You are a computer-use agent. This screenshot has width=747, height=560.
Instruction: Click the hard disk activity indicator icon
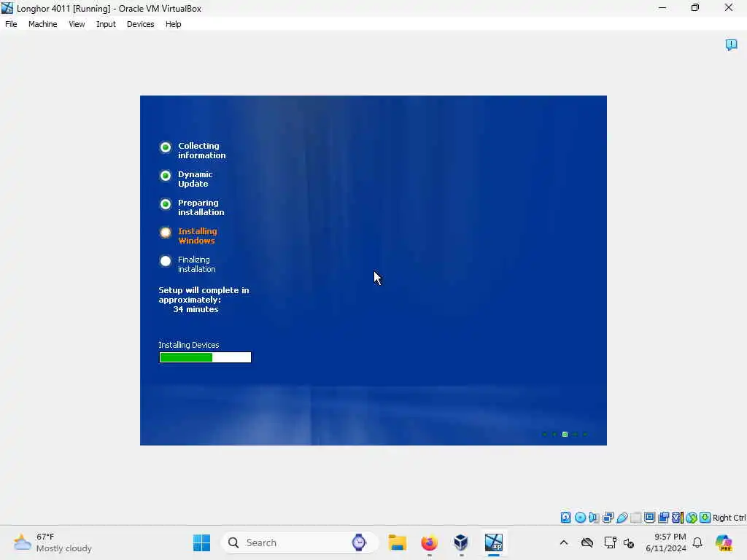565,518
